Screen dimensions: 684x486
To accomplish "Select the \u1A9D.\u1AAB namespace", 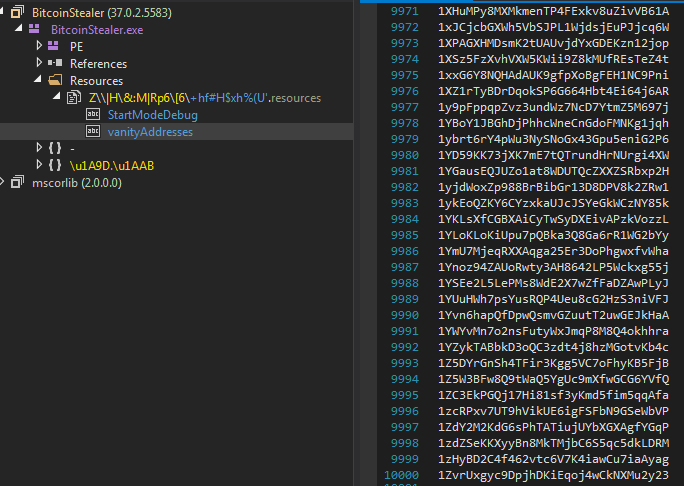I will coord(112,166).
